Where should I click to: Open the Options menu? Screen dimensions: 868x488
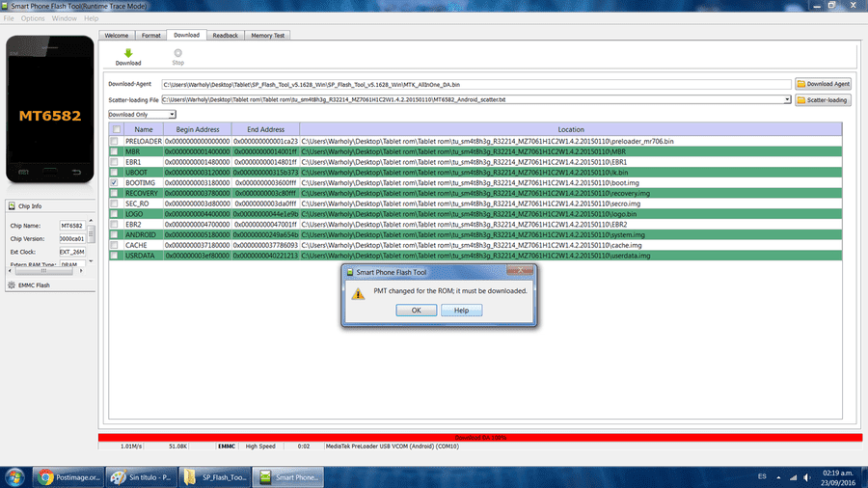click(x=33, y=18)
